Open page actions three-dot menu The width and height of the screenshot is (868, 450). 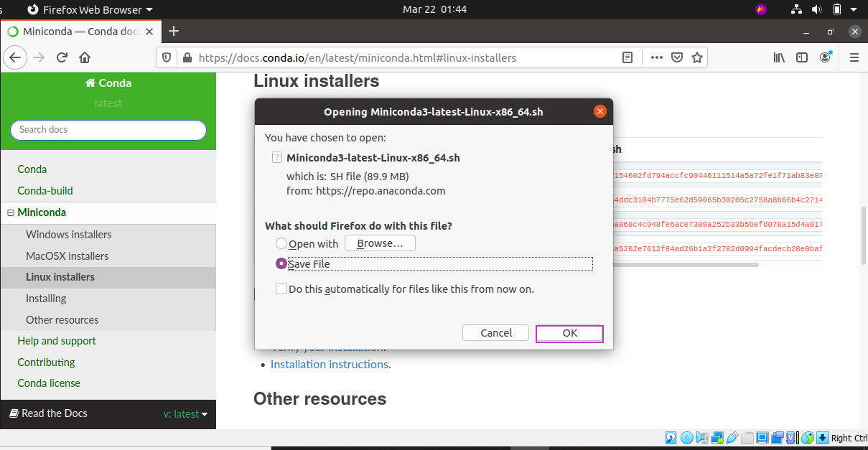tap(657, 57)
